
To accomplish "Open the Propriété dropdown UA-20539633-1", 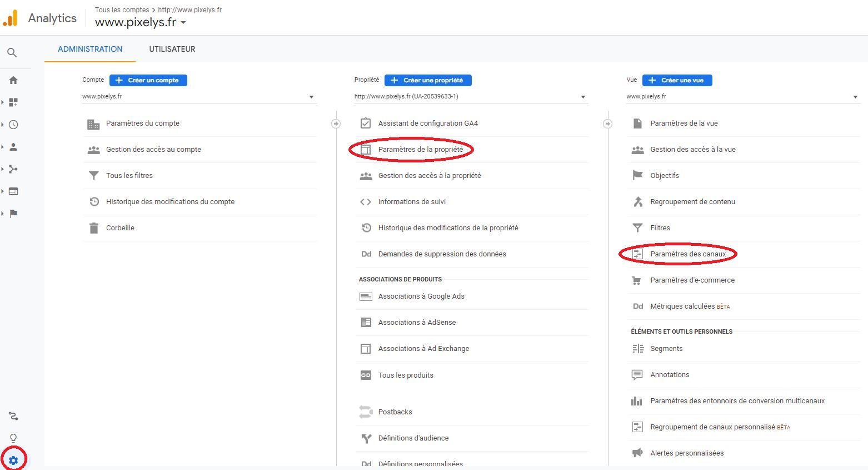I will click(471, 97).
